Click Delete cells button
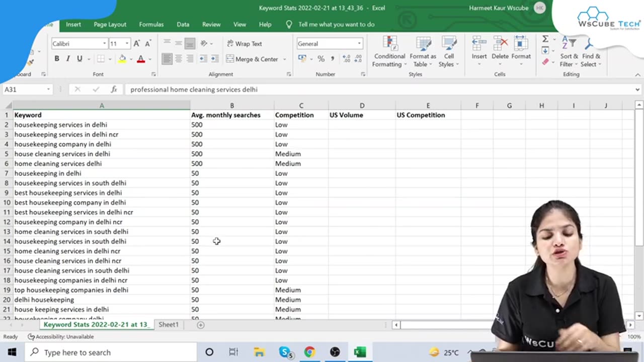 coord(500,52)
